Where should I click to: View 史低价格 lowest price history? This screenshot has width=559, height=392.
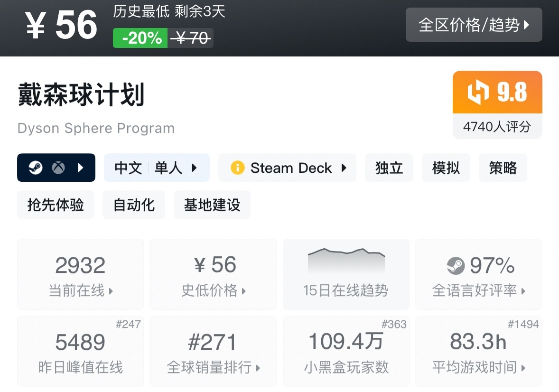[x=213, y=274]
